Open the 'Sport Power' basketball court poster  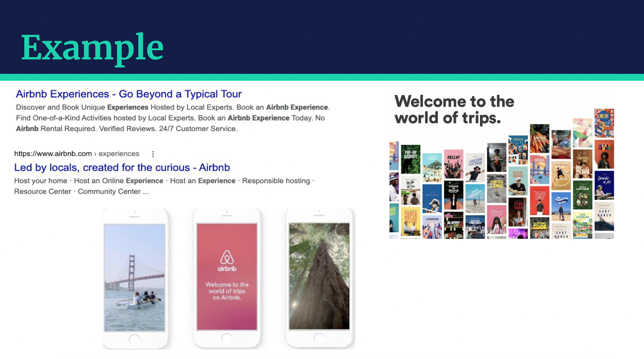[561, 175]
